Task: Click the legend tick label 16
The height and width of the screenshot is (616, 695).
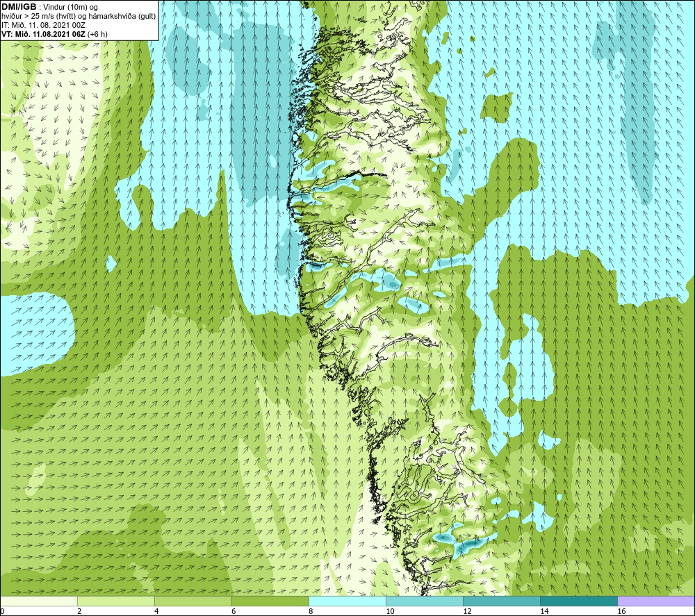Action: pos(621,612)
